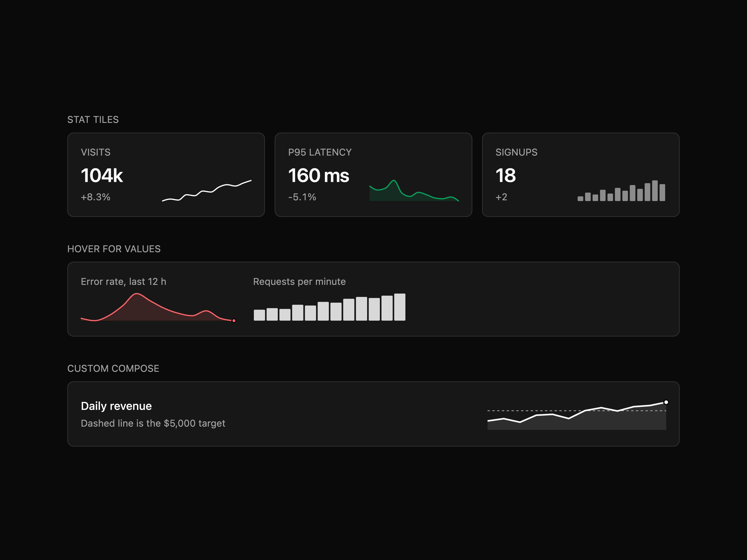This screenshot has width=747, height=560.
Task: Click the Signups bar sparkline
Action: (621, 191)
